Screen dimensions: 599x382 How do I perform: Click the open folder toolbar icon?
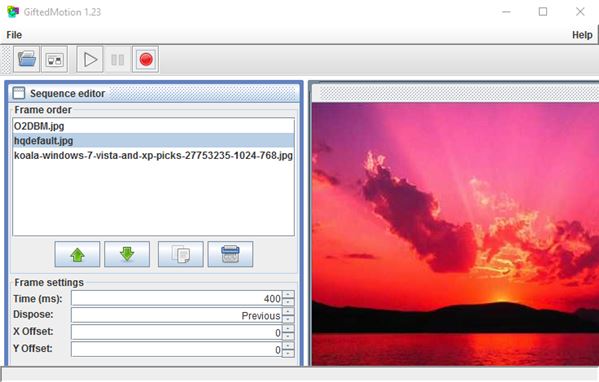(x=27, y=59)
